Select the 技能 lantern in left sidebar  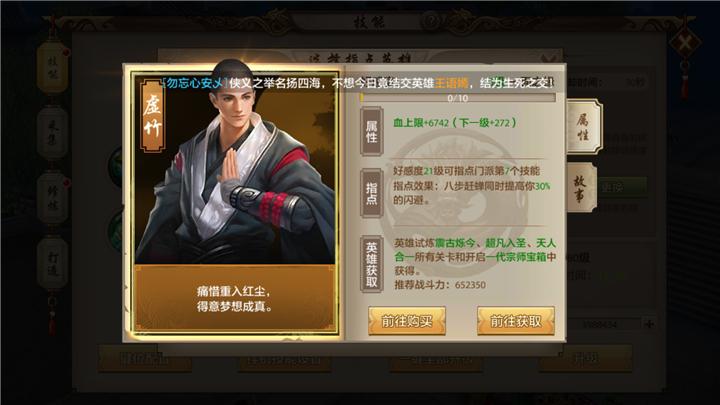point(53,68)
